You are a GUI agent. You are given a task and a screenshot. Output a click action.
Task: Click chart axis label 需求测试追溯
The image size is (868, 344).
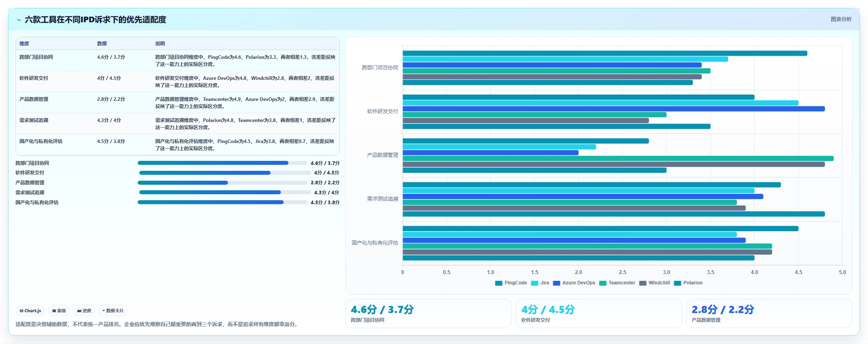pos(382,199)
